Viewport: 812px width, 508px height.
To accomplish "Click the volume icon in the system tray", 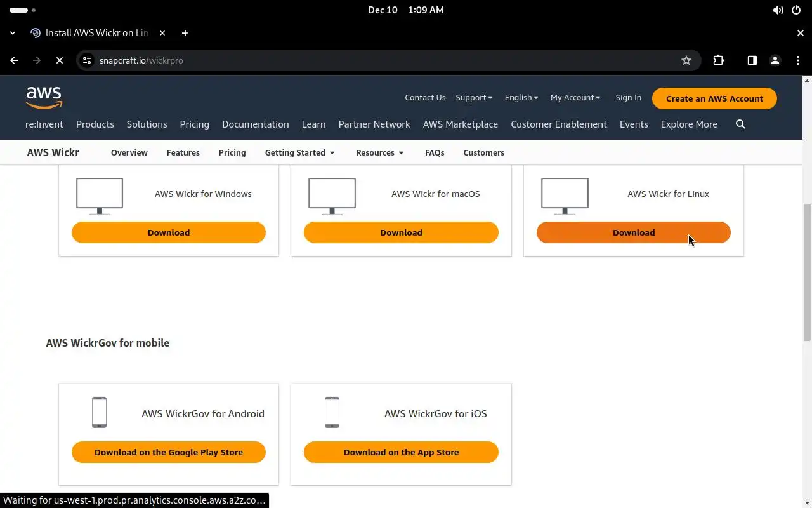I will [x=778, y=10].
